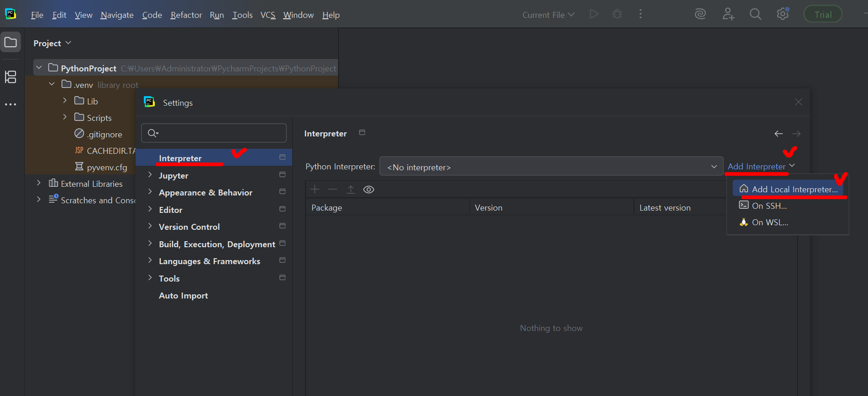Click project-level marker on Tools row
The width and height of the screenshot is (868, 396).
[x=282, y=277]
